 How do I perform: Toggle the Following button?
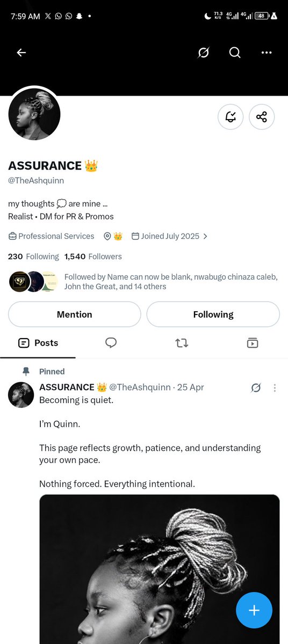[213, 314]
